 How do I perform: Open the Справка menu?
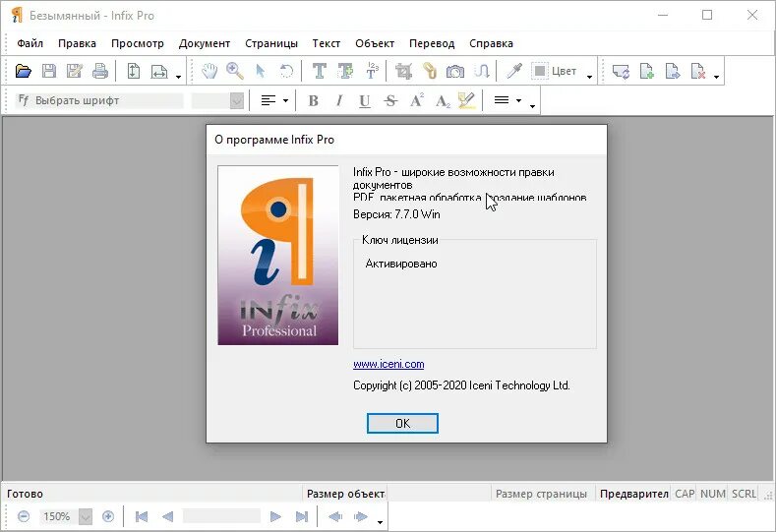tap(491, 43)
